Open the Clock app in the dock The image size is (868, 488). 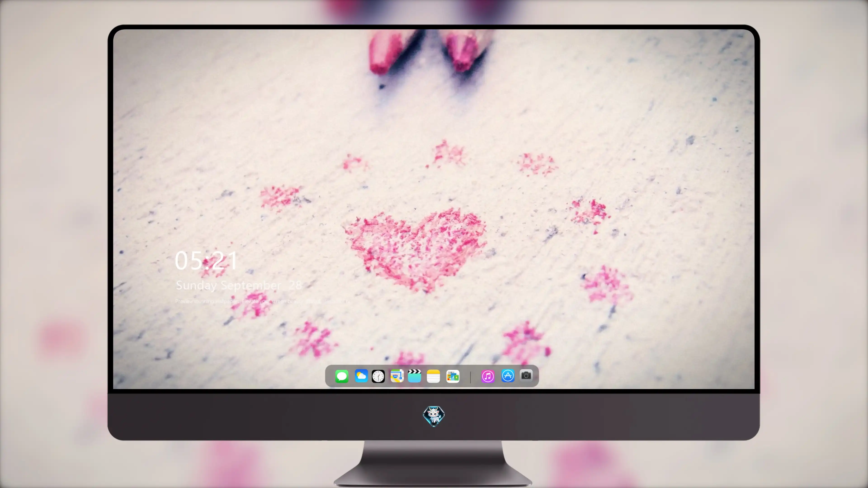click(378, 376)
